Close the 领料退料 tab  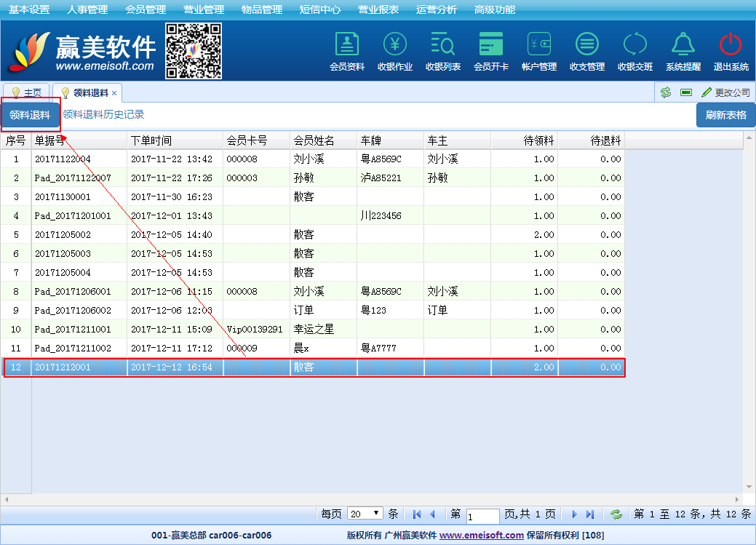click(114, 93)
